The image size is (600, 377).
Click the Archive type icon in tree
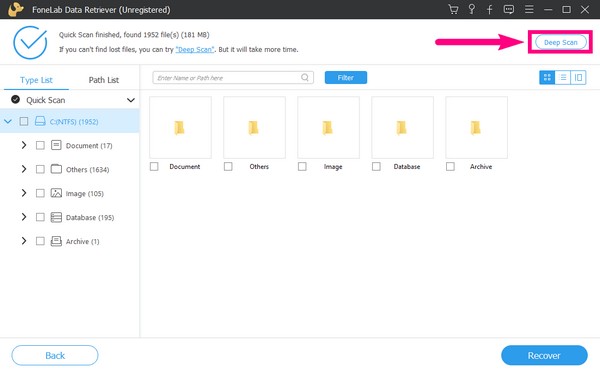coord(56,241)
